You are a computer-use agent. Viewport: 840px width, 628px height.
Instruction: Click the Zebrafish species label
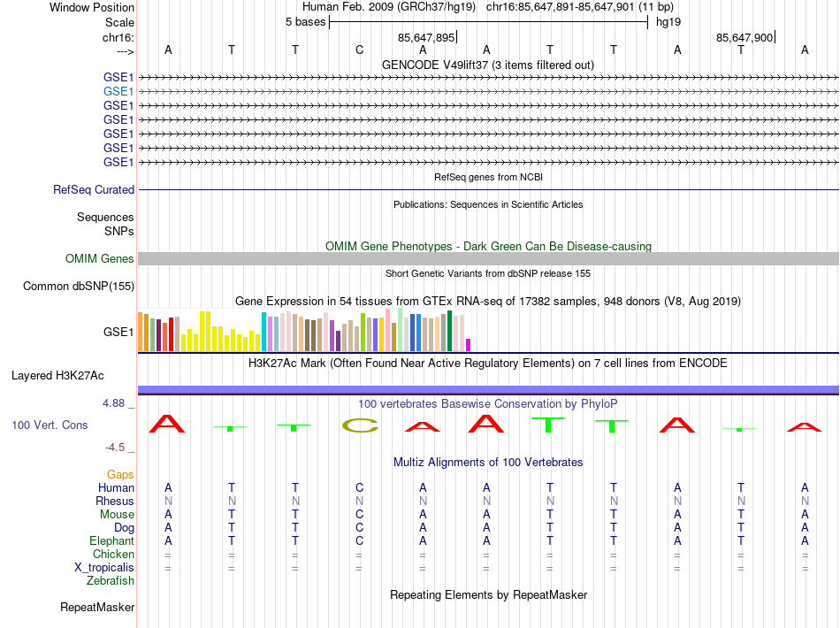coord(111,580)
